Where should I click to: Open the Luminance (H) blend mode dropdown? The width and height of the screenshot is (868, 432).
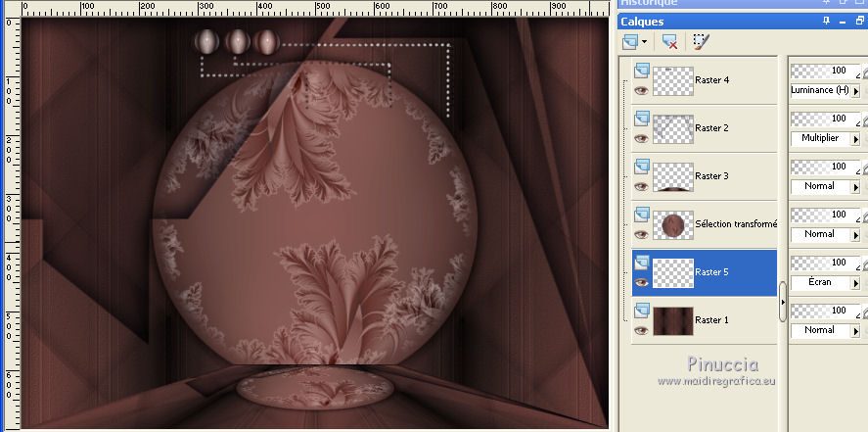(856, 90)
